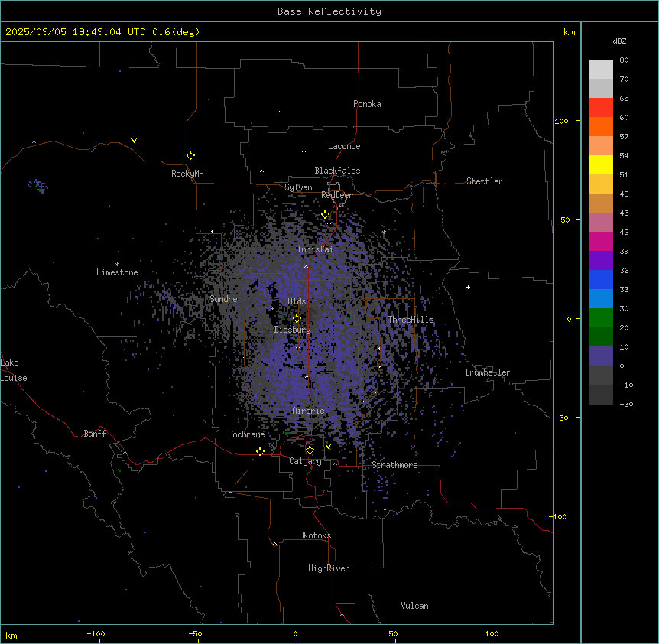Click the Ponoka city label
This screenshot has height=644, width=659.
367,104
